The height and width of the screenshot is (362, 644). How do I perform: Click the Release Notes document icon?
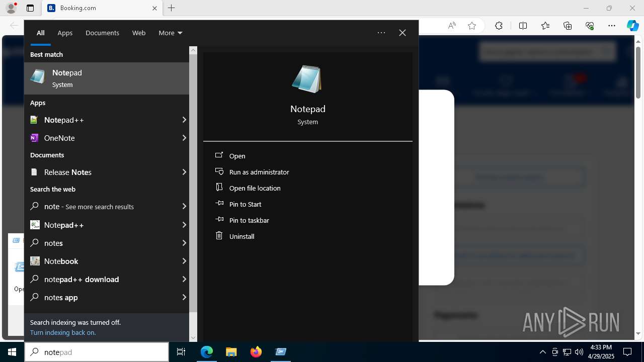(34, 172)
